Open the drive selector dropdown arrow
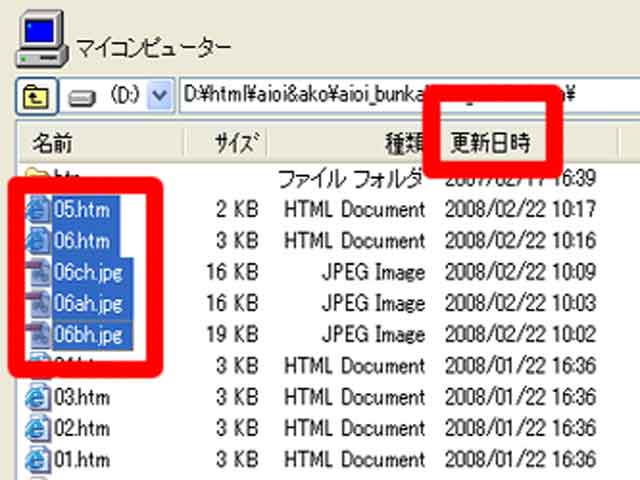Image resolution: width=640 pixels, height=480 pixels. pos(158,98)
